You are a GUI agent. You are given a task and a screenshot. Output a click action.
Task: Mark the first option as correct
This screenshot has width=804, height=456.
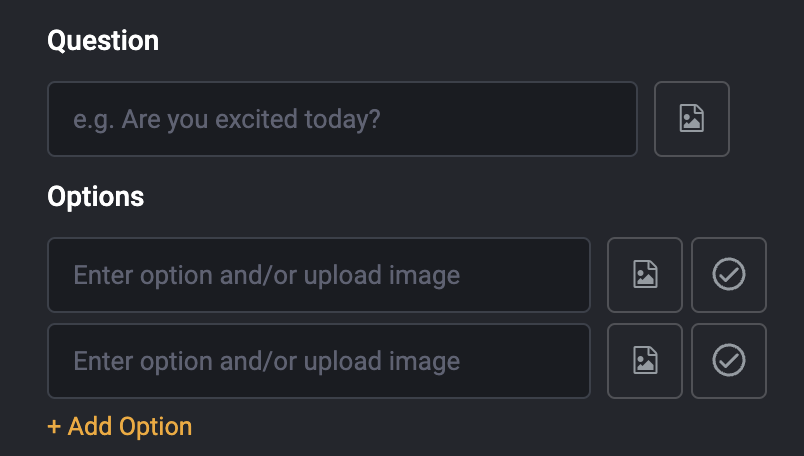tap(729, 275)
